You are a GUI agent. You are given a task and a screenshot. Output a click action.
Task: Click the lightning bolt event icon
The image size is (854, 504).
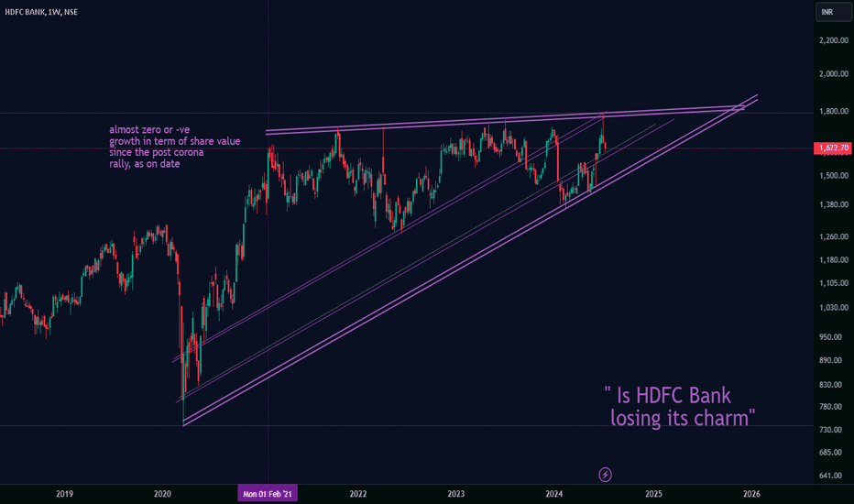605,475
